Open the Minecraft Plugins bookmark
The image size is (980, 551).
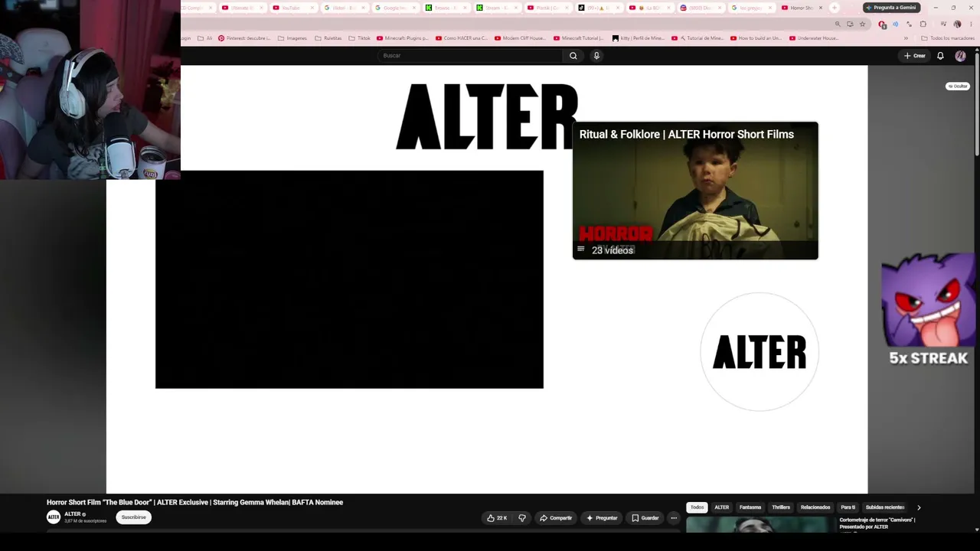(x=403, y=38)
